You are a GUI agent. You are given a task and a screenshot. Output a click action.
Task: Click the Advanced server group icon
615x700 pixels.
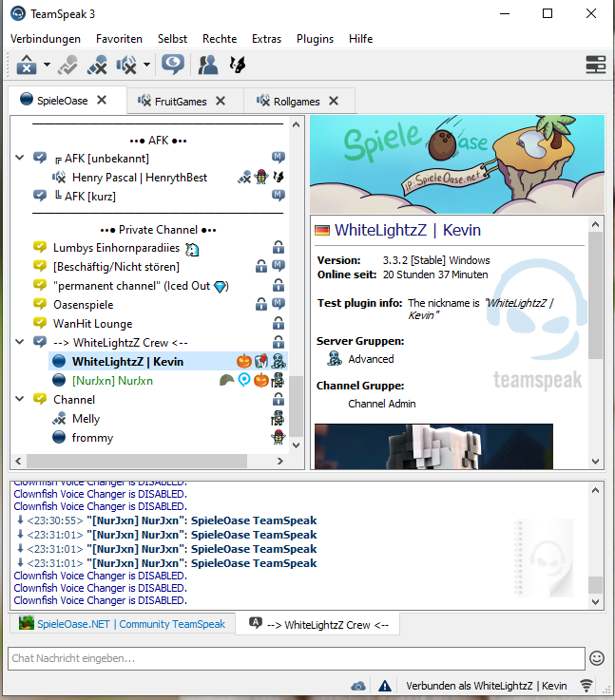[x=334, y=358]
